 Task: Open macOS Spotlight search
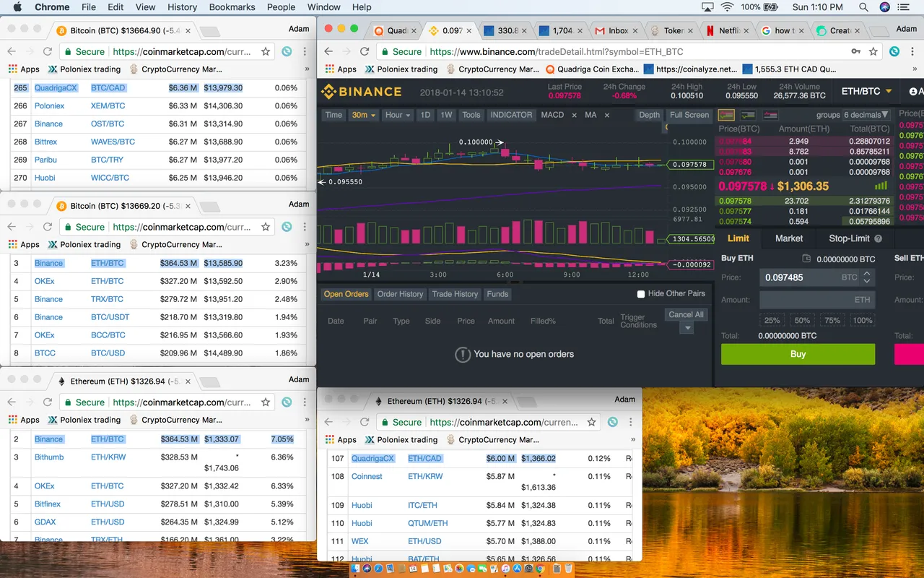tap(863, 7)
